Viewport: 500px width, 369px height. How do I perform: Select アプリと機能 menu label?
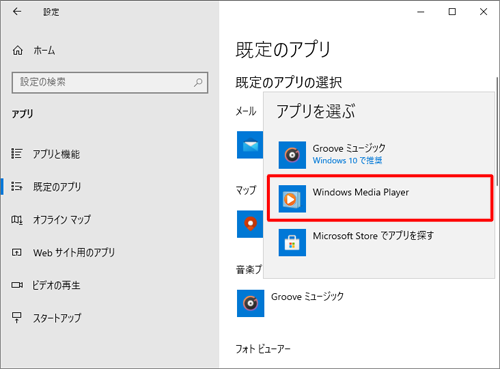pyautogui.click(x=56, y=154)
